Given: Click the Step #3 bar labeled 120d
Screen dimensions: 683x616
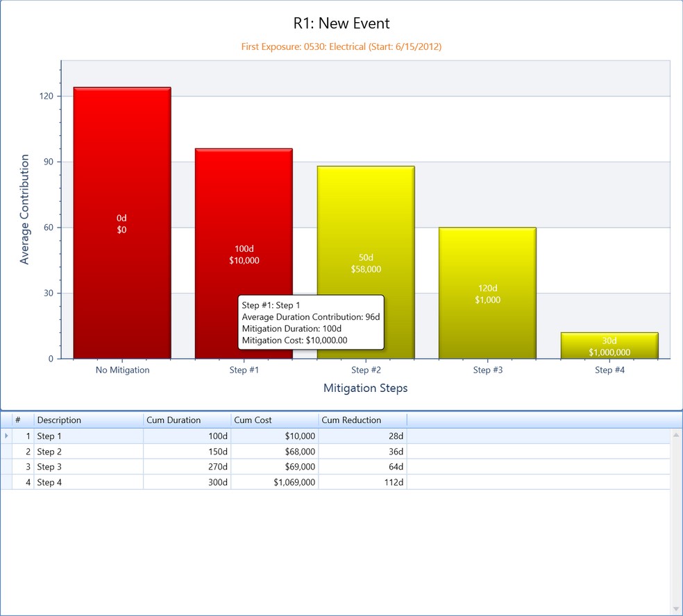Looking at the screenshot, I should [x=488, y=291].
